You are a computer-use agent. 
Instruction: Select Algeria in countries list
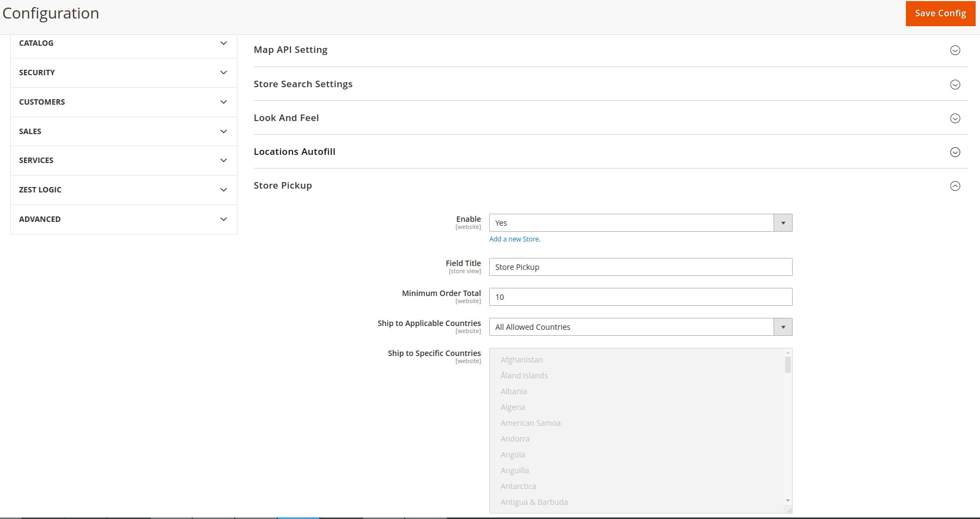point(513,407)
